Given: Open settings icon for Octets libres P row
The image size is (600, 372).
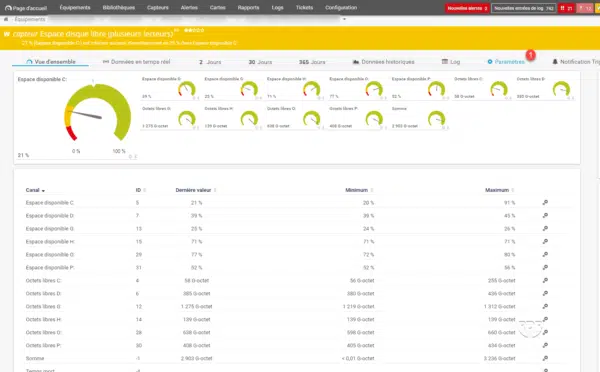Looking at the screenshot, I should pyautogui.click(x=545, y=345).
